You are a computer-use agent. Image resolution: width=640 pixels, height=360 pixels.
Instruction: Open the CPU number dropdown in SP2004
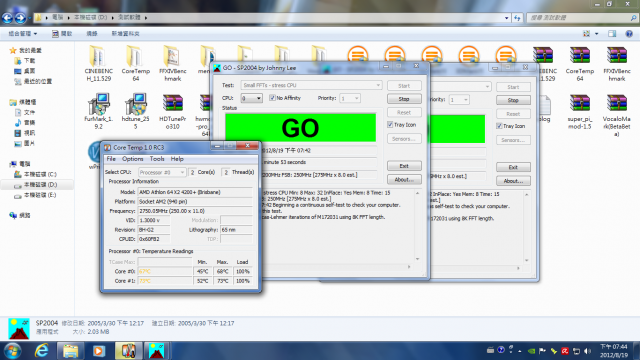tap(251, 98)
